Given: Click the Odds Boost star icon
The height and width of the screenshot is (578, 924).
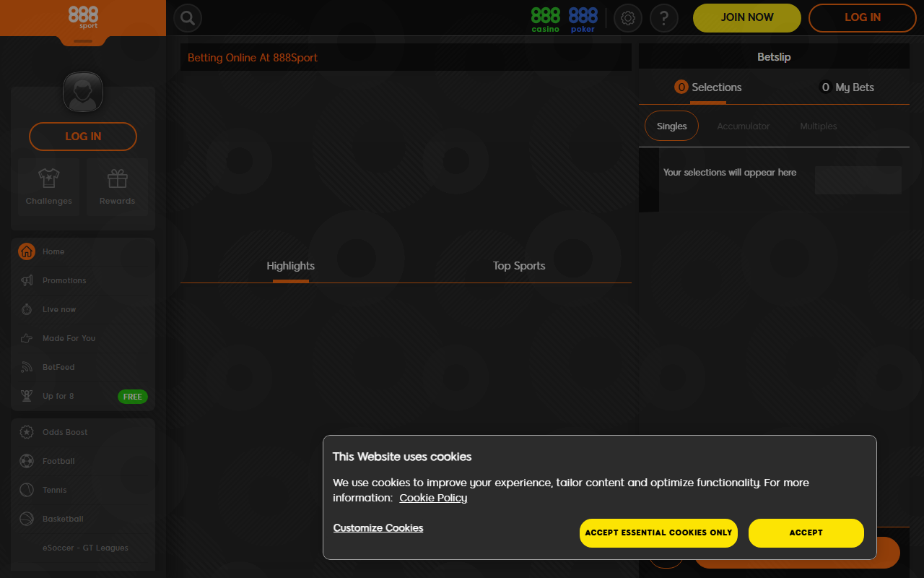Looking at the screenshot, I should point(27,432).
